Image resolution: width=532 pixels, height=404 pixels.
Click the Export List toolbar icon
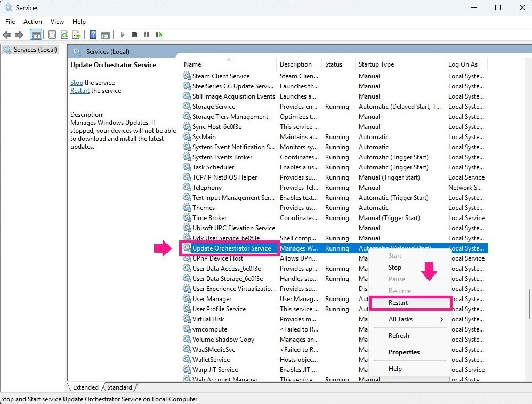(77, 35)
